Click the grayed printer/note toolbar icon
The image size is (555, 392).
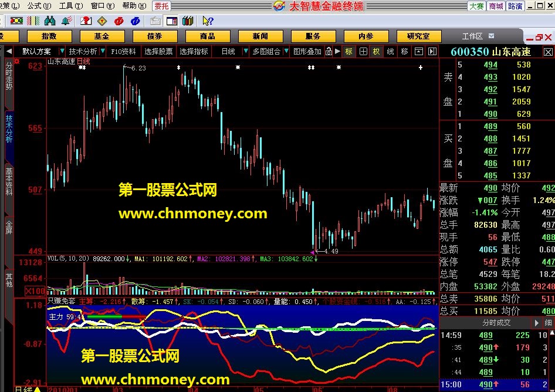(x=155, y=21)
